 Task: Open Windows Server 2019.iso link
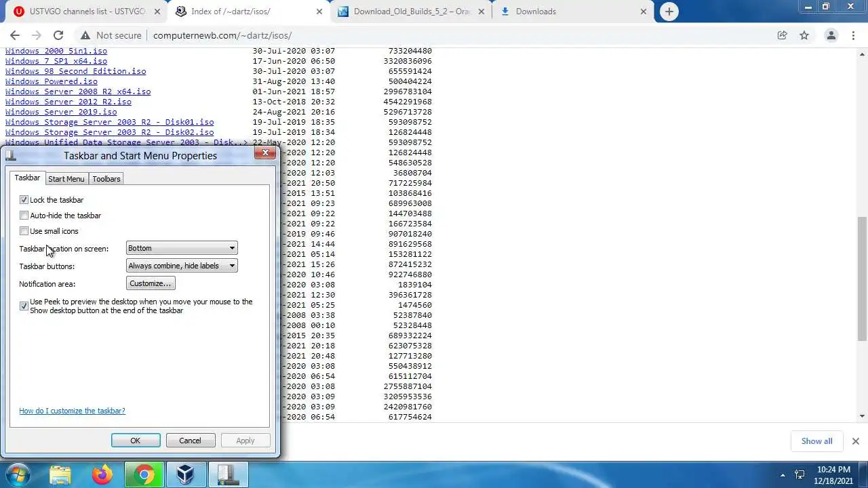point(61,112)
